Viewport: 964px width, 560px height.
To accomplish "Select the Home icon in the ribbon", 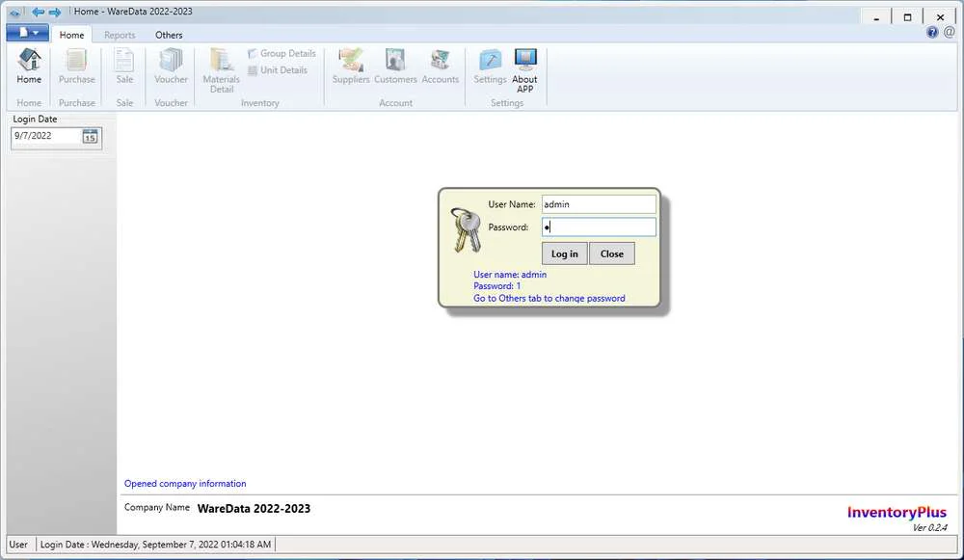I will pos(28,66).
